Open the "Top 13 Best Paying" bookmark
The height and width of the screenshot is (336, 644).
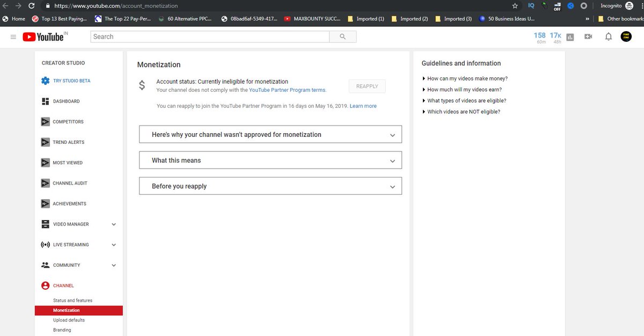[59, 19]
